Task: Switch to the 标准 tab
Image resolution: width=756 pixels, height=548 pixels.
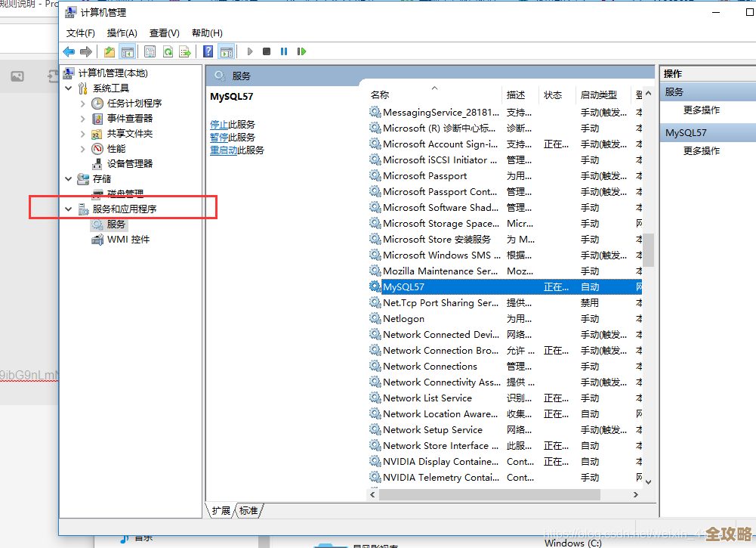Action: (249, 510)
